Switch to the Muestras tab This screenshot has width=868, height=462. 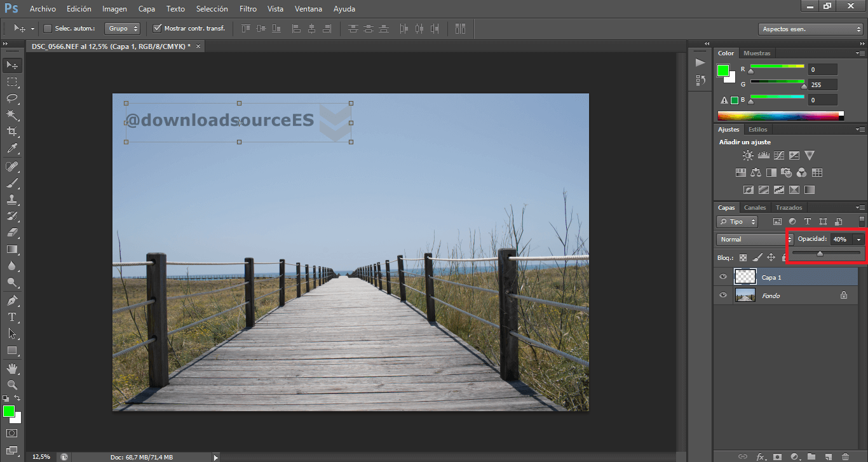[757, 53]
